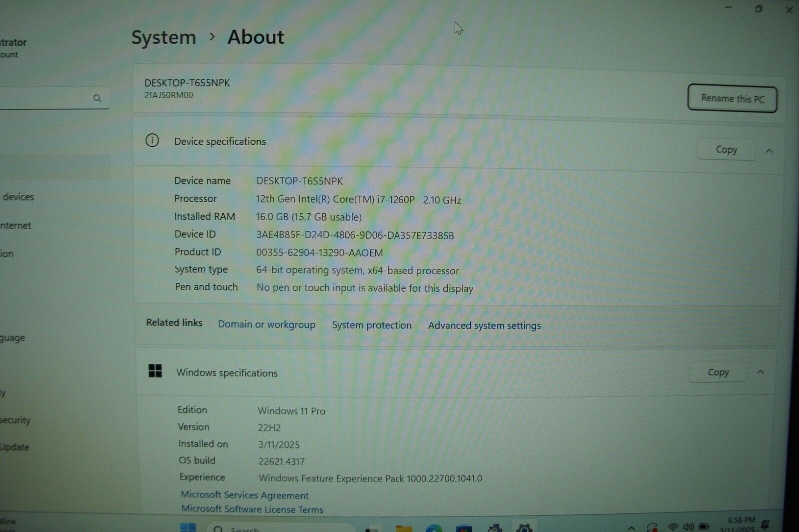Click the taskbar Search box
This screenshot has height=532, width=799.
point(282,528)
